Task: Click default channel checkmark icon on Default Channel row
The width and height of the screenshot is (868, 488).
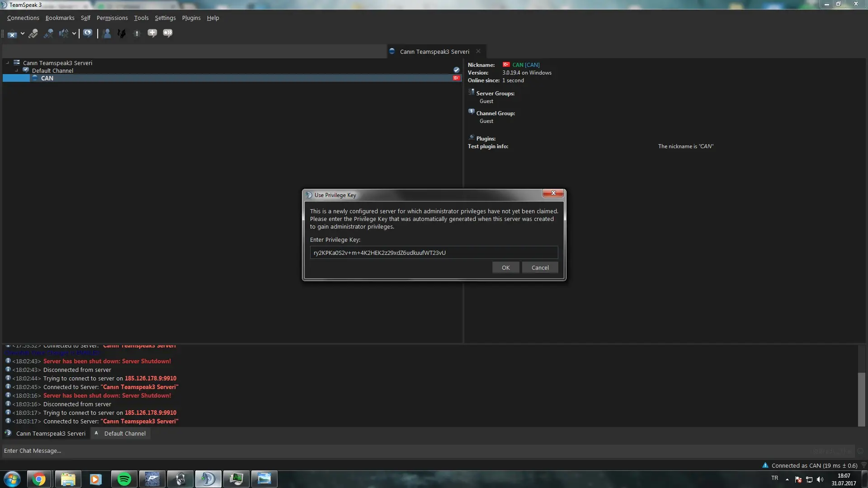Action: [x=457, y=70]
